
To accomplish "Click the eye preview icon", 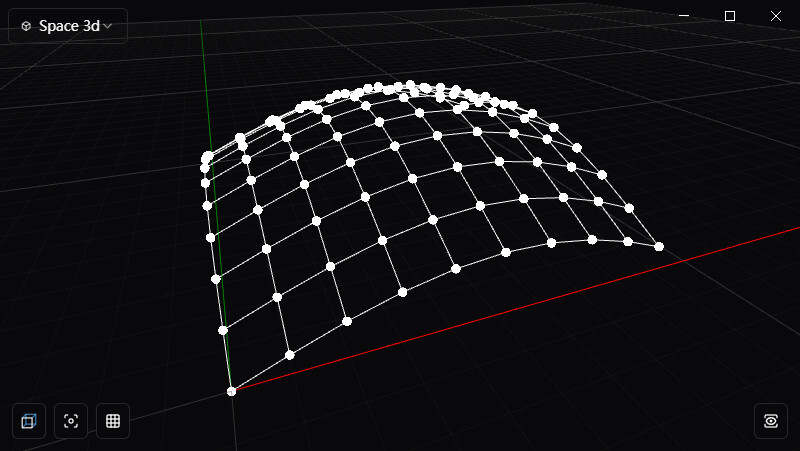I will point(771,421).
